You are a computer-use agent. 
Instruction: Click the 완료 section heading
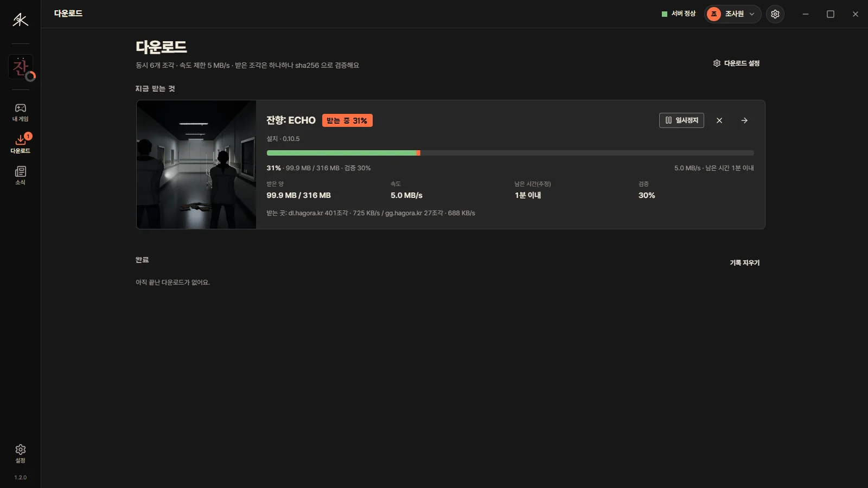click(142, 260)
